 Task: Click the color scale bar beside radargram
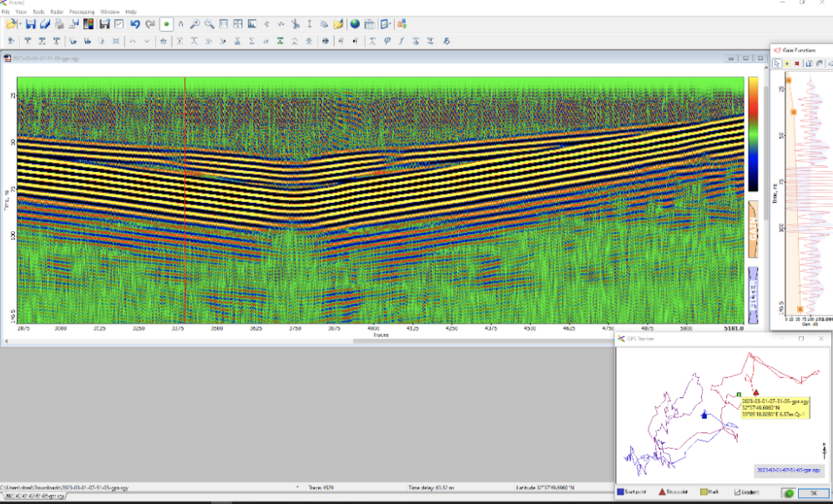click(x=753, y=134)
